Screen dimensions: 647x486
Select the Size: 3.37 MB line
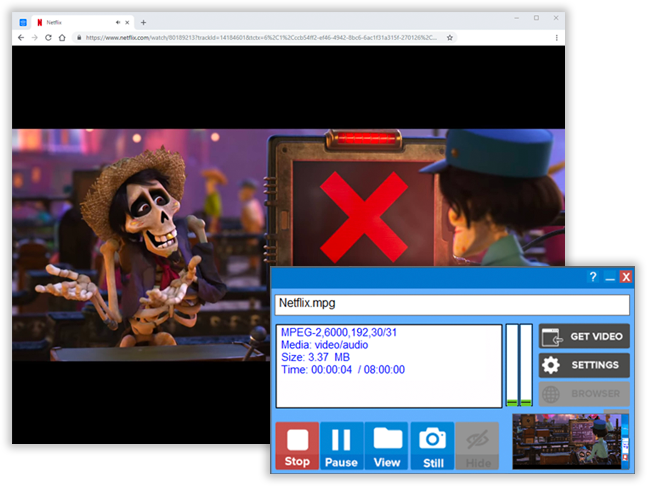tap(315, 357)
